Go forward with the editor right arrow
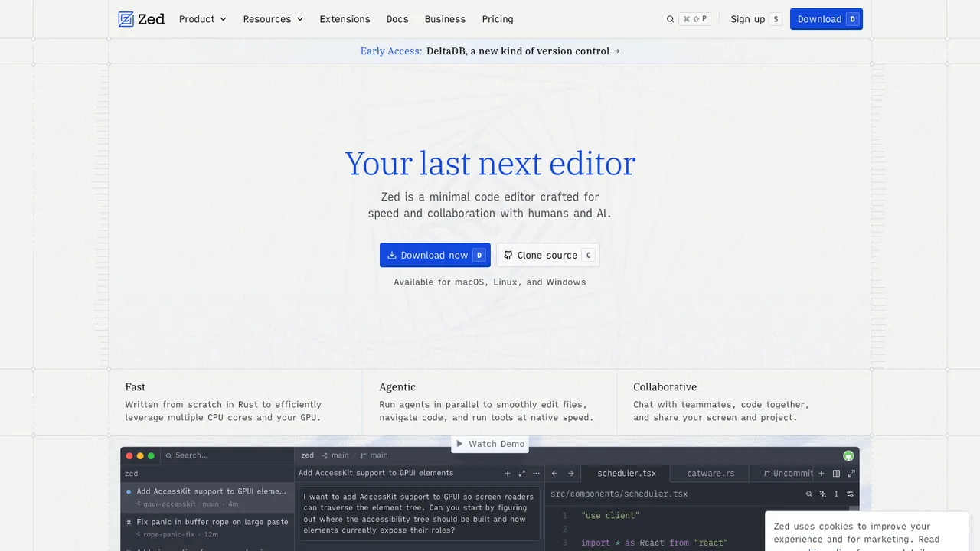This screenshot has width=980, height=551. pos(570,474)
